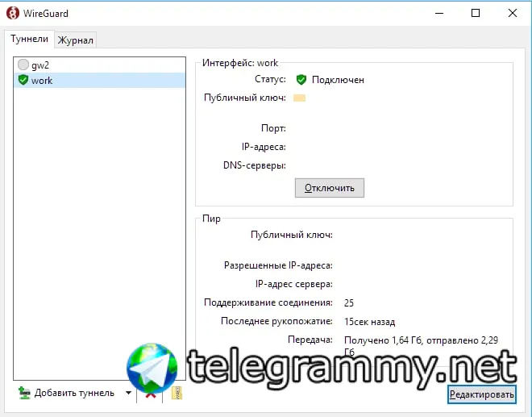Minimize the WireGuard window
Screen dimensions: 532x417
(439, 13)
